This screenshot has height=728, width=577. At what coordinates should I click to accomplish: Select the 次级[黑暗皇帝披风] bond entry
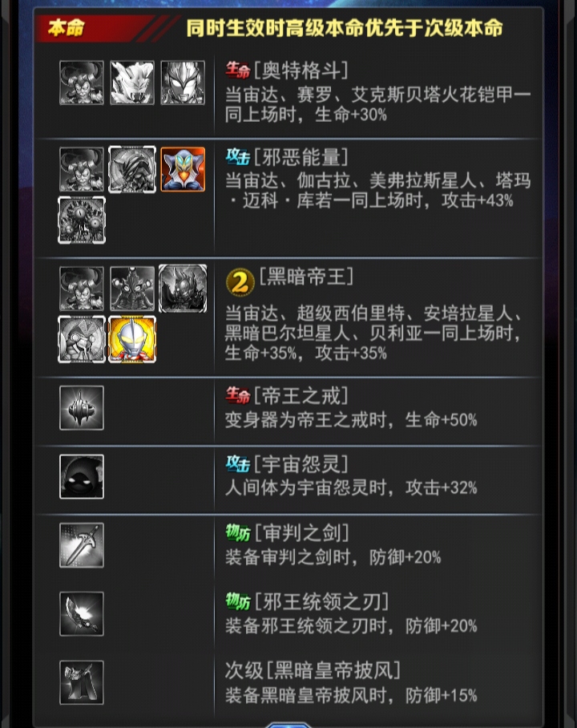coord(313,670)
